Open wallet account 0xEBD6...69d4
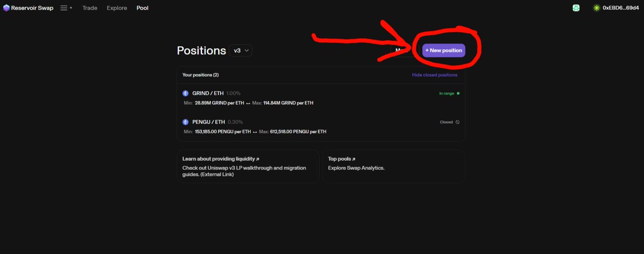Image resolution: width=644 pixels, height=254 pixels. point(617,8)
